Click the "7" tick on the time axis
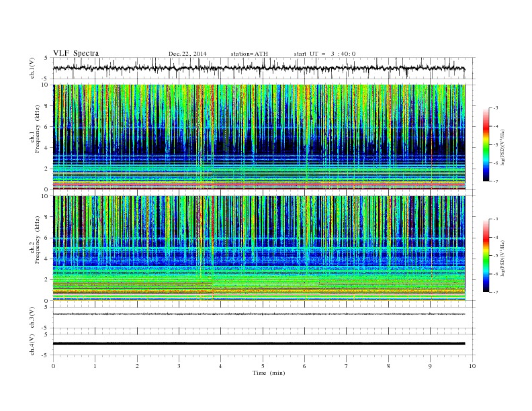This screenshot has height=411, width=532. [x=347, y=366]
